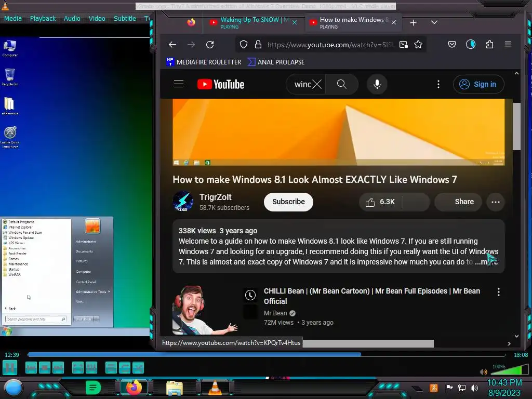Seek on the VLC playback progress bar
Screen dimensions: 532x399
[x=267, y=354]
